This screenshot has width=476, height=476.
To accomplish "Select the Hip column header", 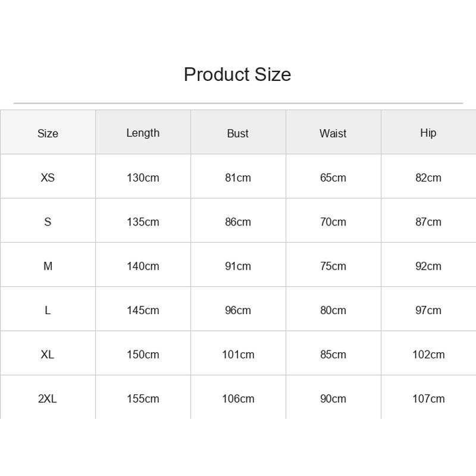I will [428, 133].
